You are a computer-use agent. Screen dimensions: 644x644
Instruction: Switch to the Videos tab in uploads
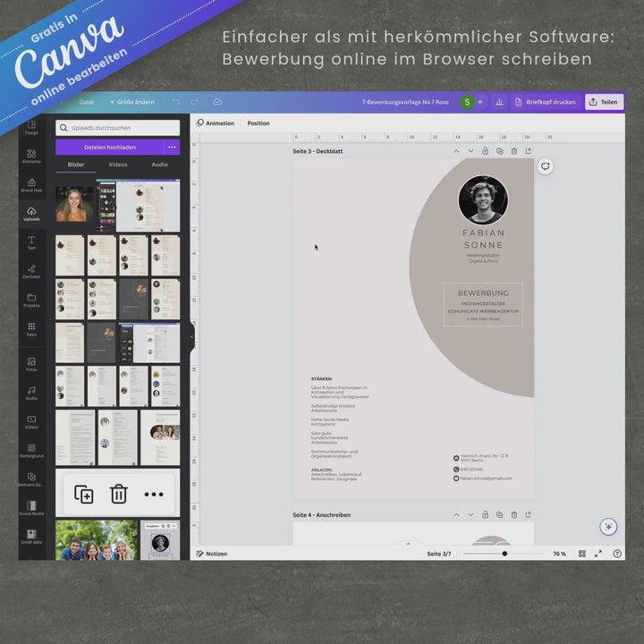click(118, 165)
